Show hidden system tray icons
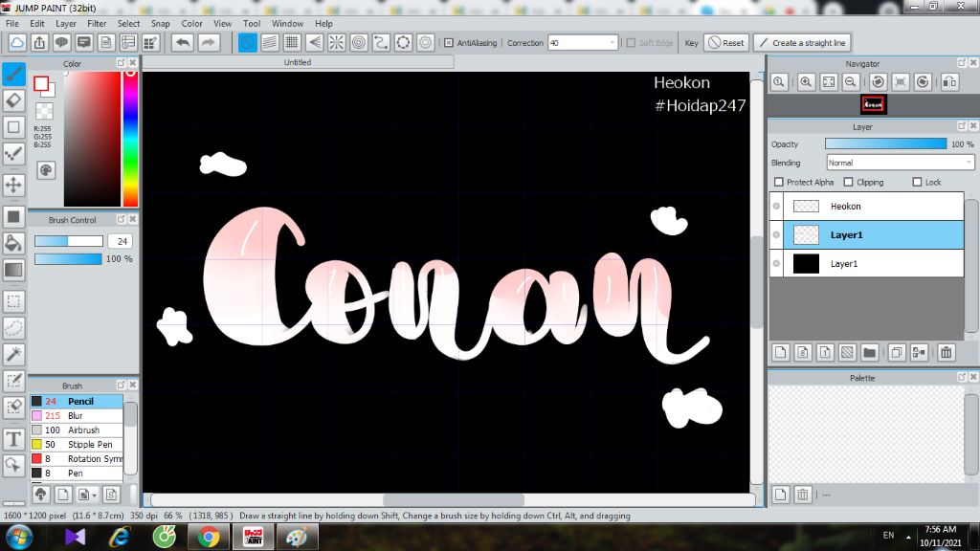The width and height of the screenshot is (980, 551). tap(908, 537)
